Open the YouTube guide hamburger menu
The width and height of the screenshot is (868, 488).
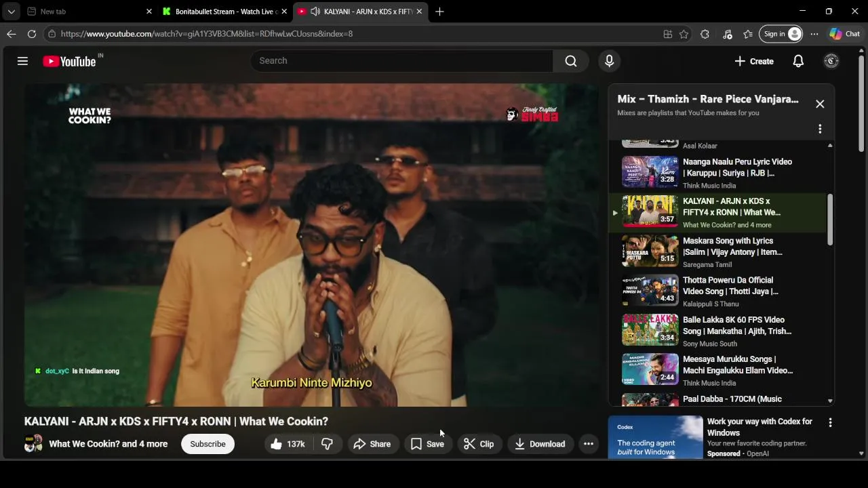[22, 61]
